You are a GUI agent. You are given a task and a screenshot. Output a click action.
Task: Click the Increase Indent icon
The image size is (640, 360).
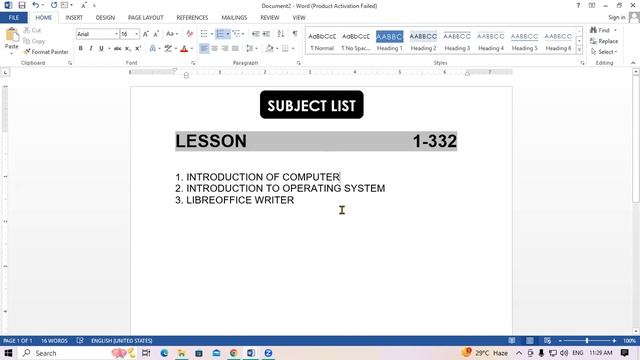266,34
